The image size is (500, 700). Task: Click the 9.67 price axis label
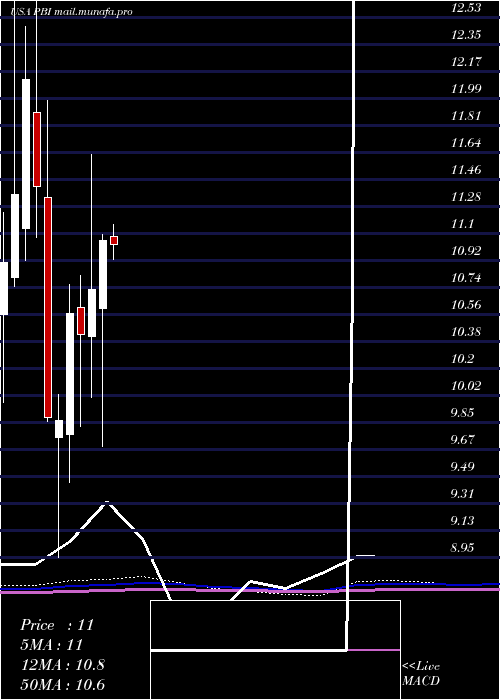tap(462, 440)
